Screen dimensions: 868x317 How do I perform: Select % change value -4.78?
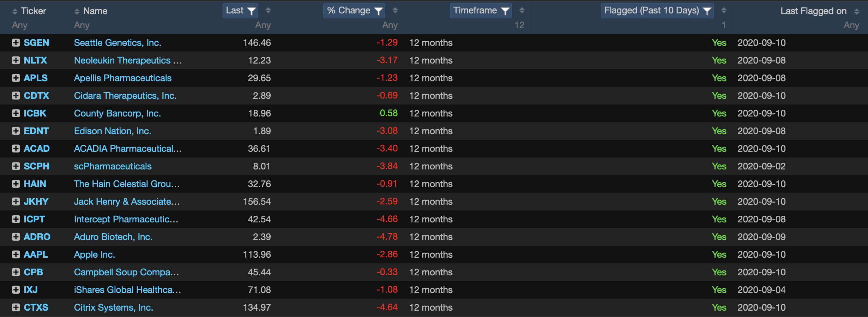pos(387,237)
